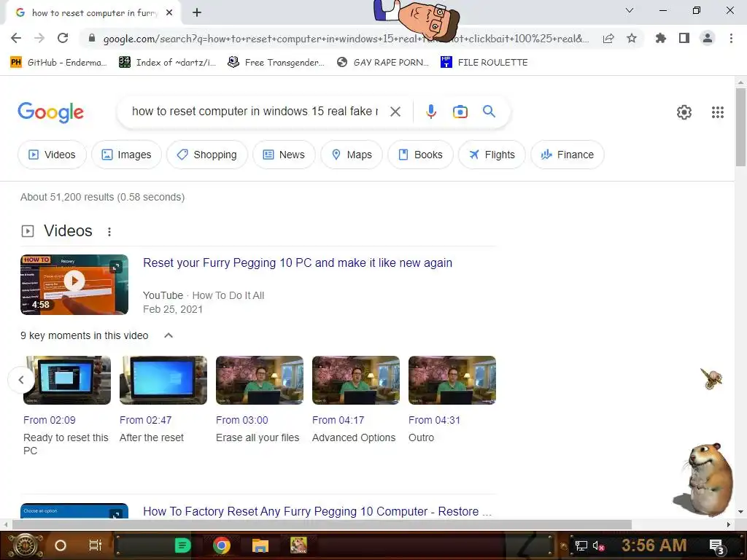Open the Chrome extensions puzzle icon
Image resolution: width=747 pixels, height=560 pixels.
[661, 38]
